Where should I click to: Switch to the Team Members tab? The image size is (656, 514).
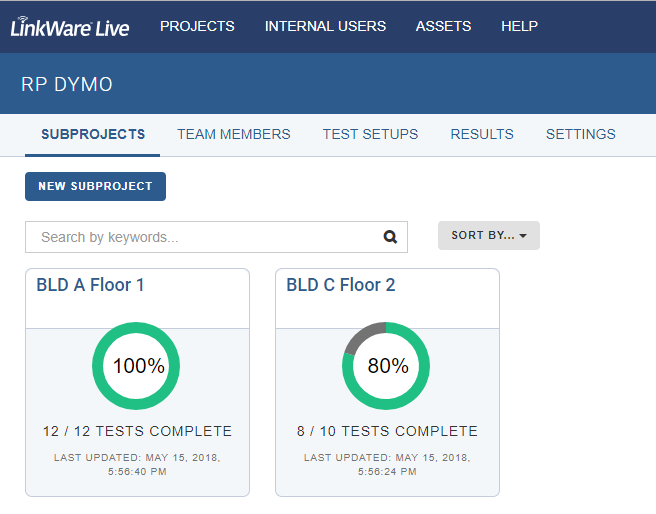(x=233, y=134)
